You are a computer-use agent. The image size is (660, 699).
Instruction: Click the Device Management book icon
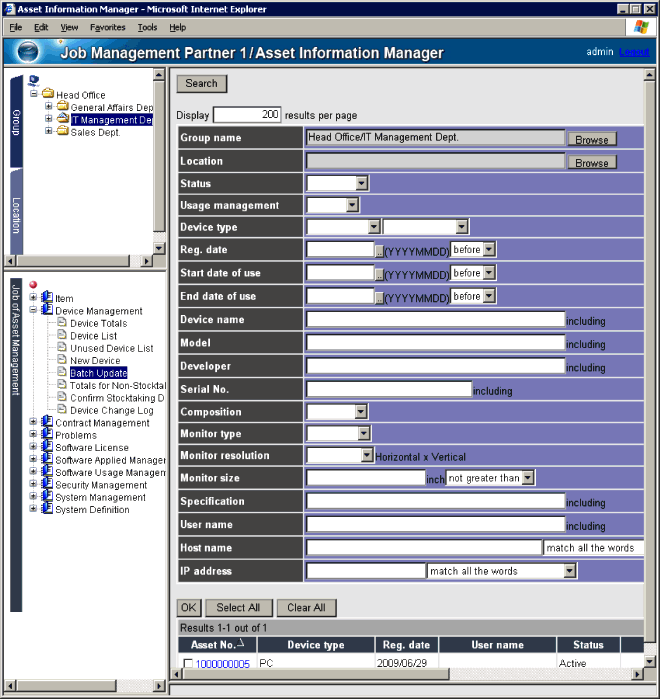click(x=47, y=311)
